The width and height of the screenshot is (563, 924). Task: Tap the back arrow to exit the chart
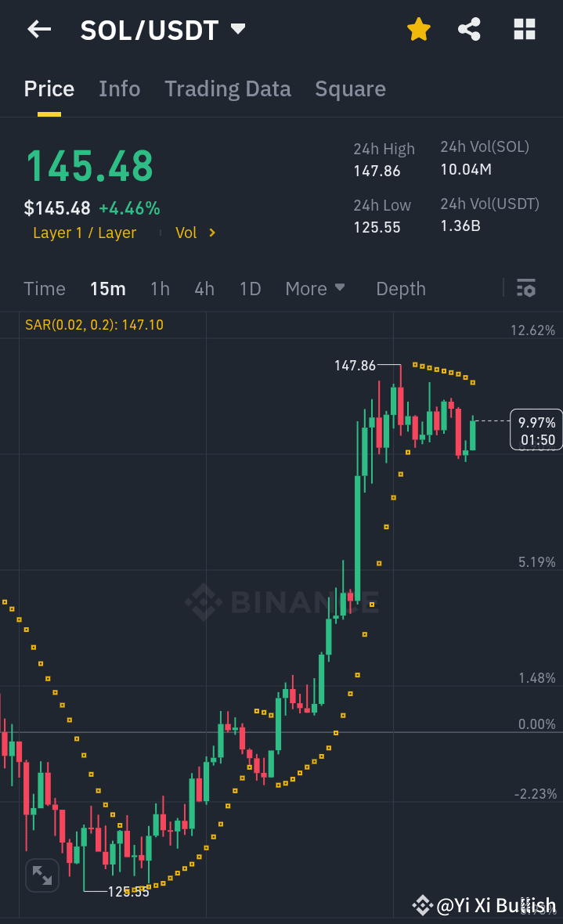[x=38, y=29]
